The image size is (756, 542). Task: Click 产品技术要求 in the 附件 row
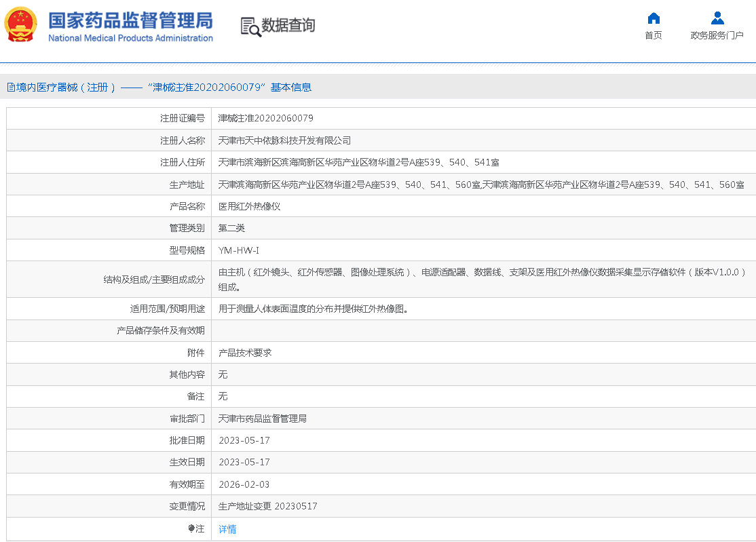pos(245,353)
